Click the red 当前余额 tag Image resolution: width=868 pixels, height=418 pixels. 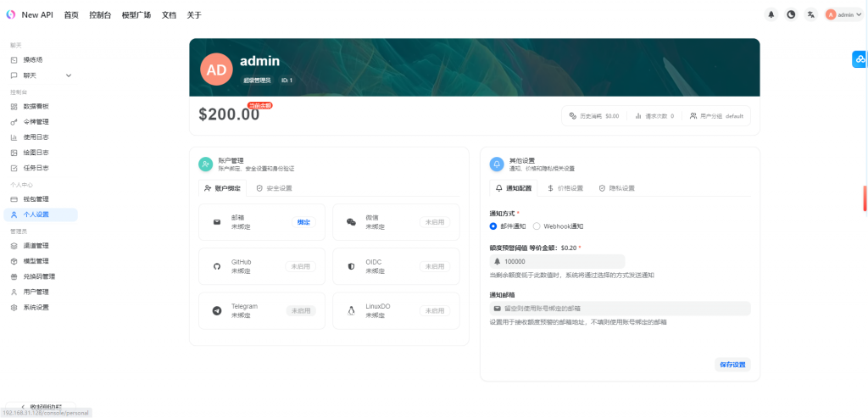[x=260, y=105]
